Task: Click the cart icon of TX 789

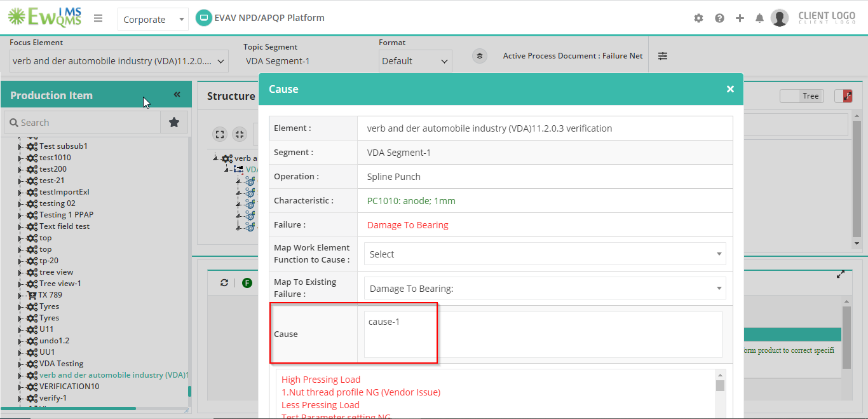Action: click(x=32, y=295)
